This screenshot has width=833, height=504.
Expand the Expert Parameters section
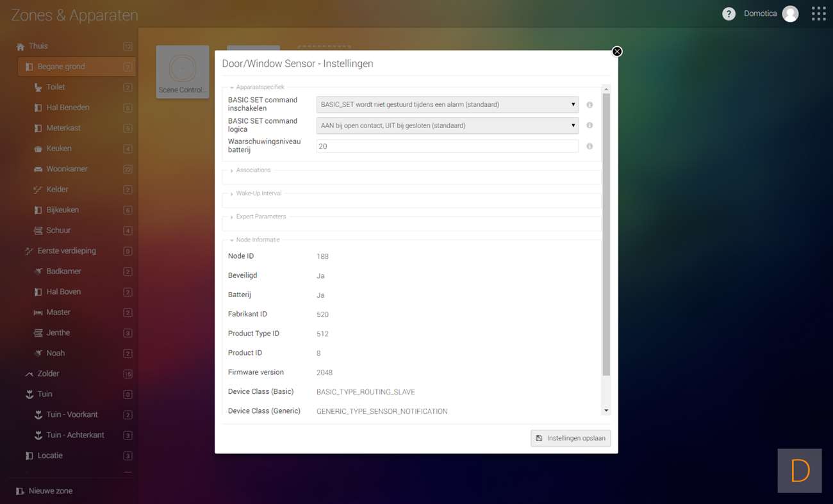(261, 216)
